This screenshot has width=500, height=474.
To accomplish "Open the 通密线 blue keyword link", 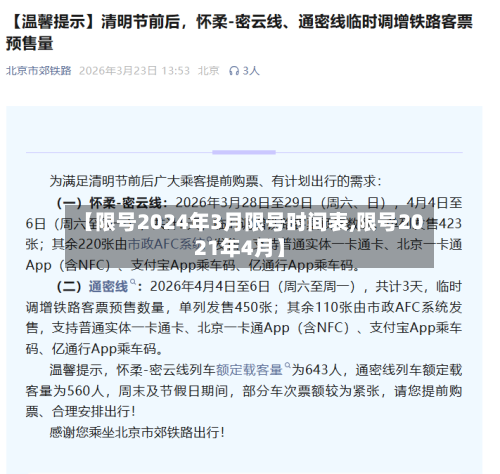I will (108, 287).
